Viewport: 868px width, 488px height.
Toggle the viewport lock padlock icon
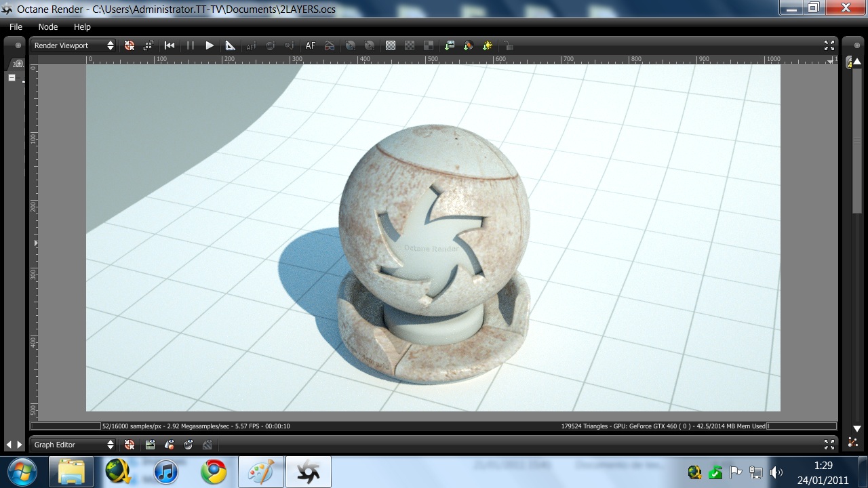coord(508,45)
